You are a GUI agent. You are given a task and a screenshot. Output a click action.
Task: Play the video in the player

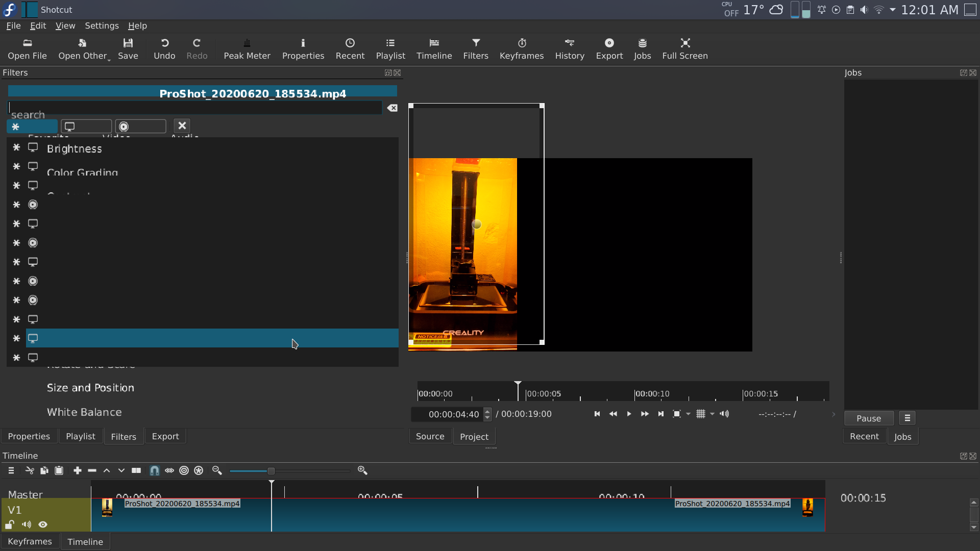pyautogui.click(x=629, y=414)
